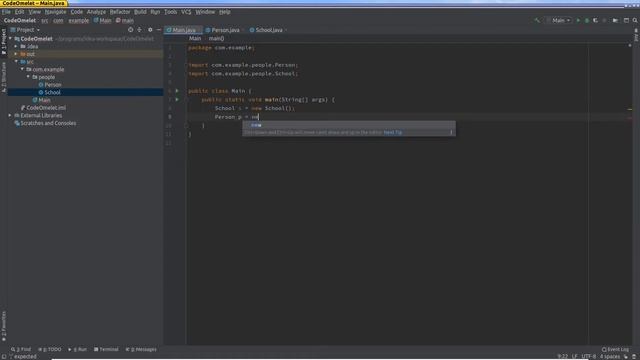The image size is (640, 360).
Task: Open the TODO tool window button
Action: (49, 349)
